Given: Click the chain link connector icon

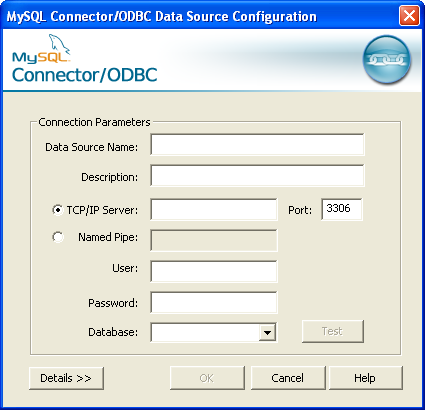Looking at the screenshot, I should tap(387, 59).
